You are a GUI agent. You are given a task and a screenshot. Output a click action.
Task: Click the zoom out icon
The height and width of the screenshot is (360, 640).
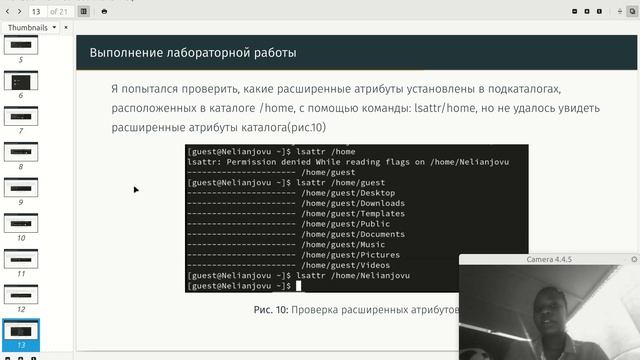574,11
